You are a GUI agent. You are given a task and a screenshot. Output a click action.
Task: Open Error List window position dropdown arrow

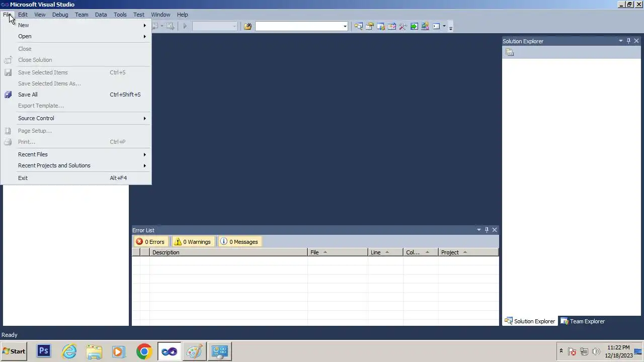click(478, 230)
